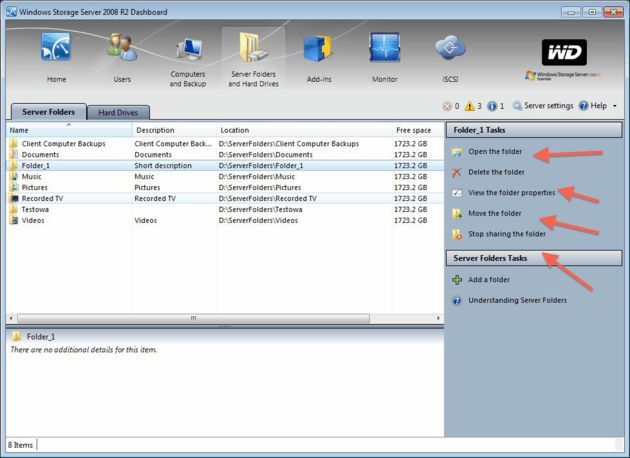The width and height of the screenshot is (630, 458).
Task: Select the Pictures folder name
Action: 35,187
